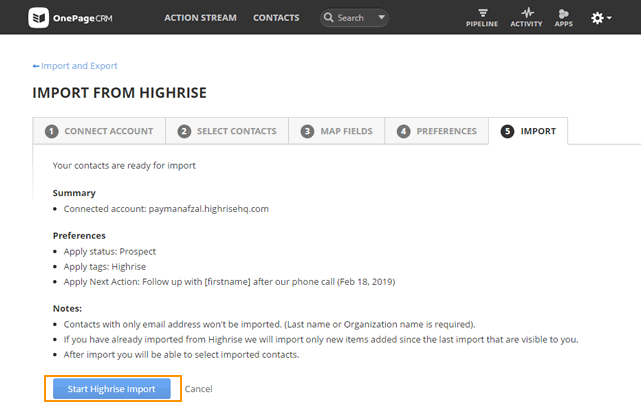Screen dimensions: 641x417
Task: Click the note about email-only contacts
Action: (269, 324)
